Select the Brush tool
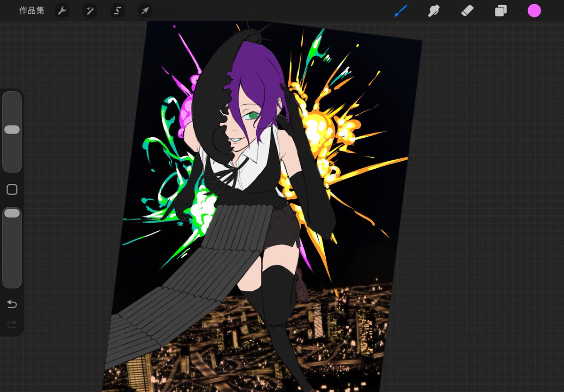 pos(400,10)
